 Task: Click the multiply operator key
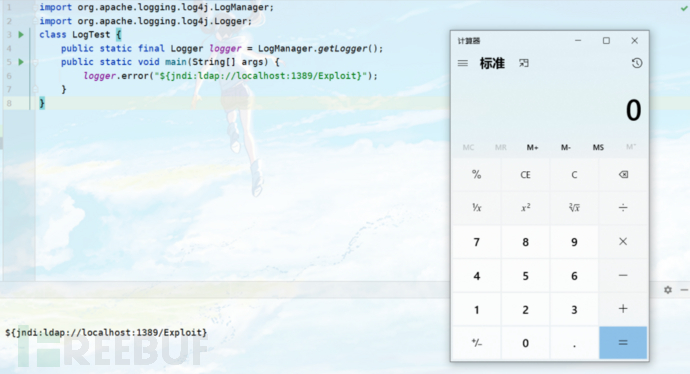623,242
